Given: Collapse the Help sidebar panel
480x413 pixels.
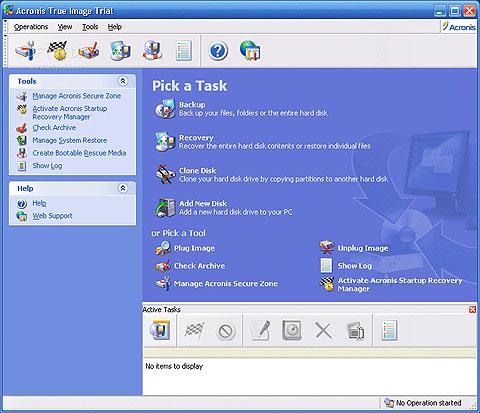Looking at the screenshot, I should pyautogui.click(x=123, y=188).
